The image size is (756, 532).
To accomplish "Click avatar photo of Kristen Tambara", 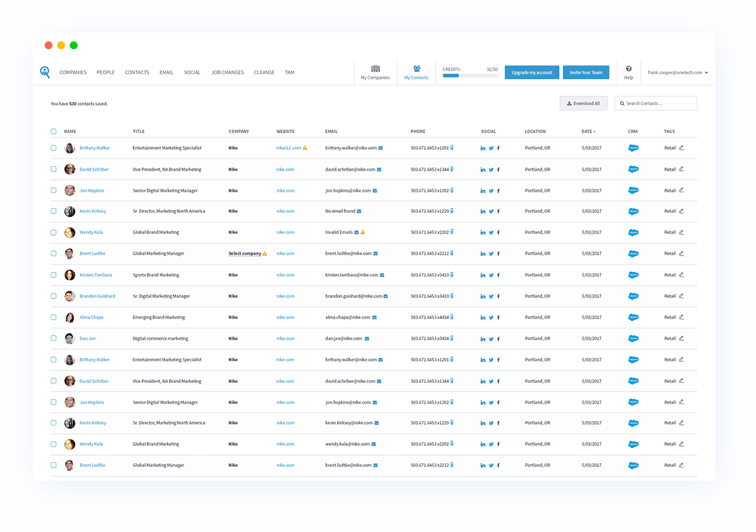I will click(70, 275).
